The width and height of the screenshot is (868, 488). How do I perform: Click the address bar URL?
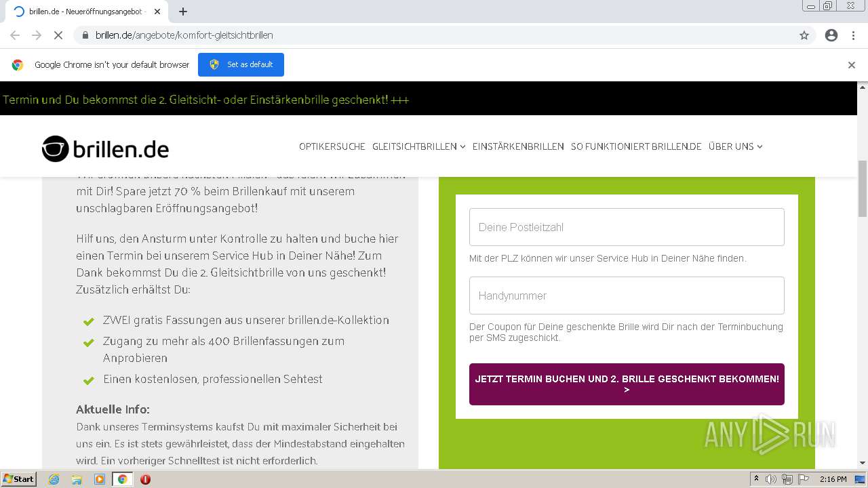click(x=184, y=35)
